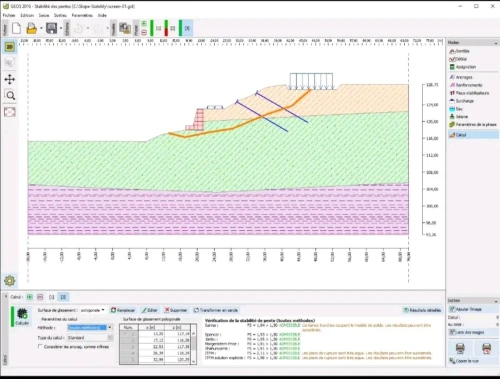
Task: Select the Ancrages mode
Action: (461, 77)
